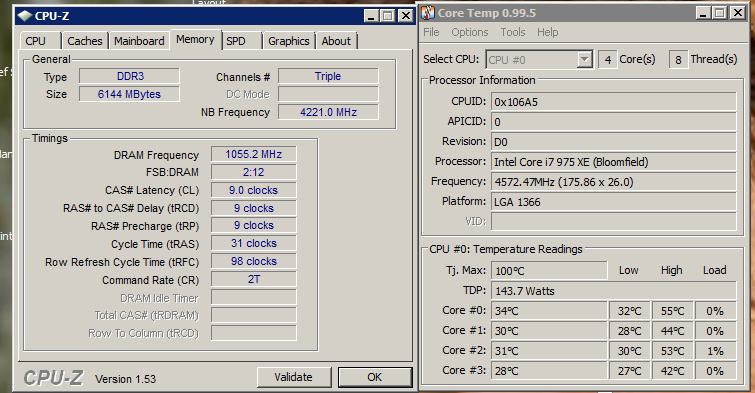Go to the About tab

tap(336, 41)
